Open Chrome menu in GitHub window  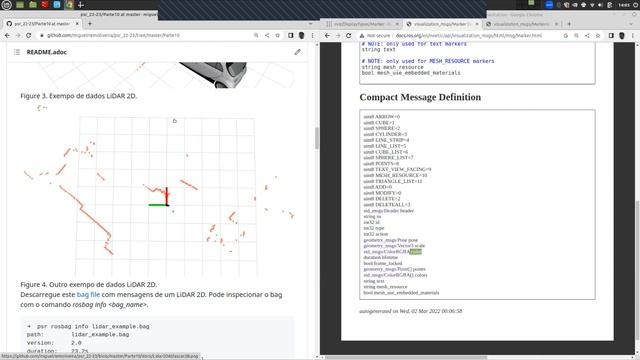pos(312,36)
